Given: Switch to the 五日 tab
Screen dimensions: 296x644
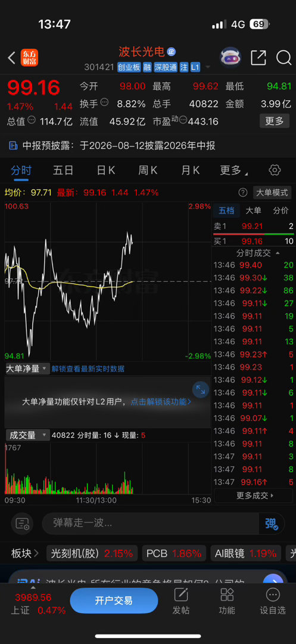Looking at the screenshot, I should (63, 170).
